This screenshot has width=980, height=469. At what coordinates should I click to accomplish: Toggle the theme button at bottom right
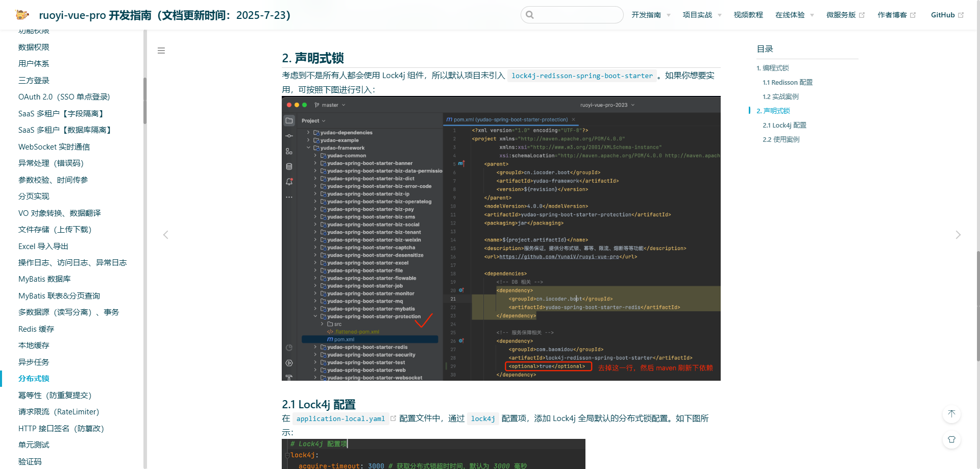point(951,439)
